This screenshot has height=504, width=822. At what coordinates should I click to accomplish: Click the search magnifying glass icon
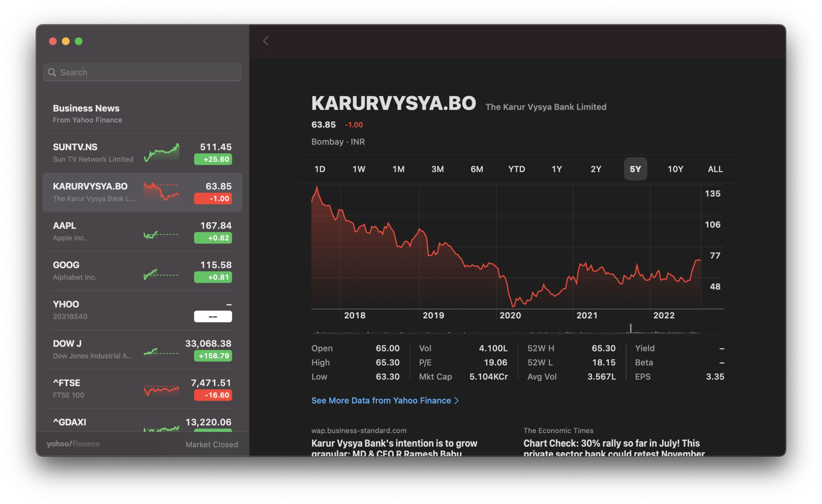(52, 72)
